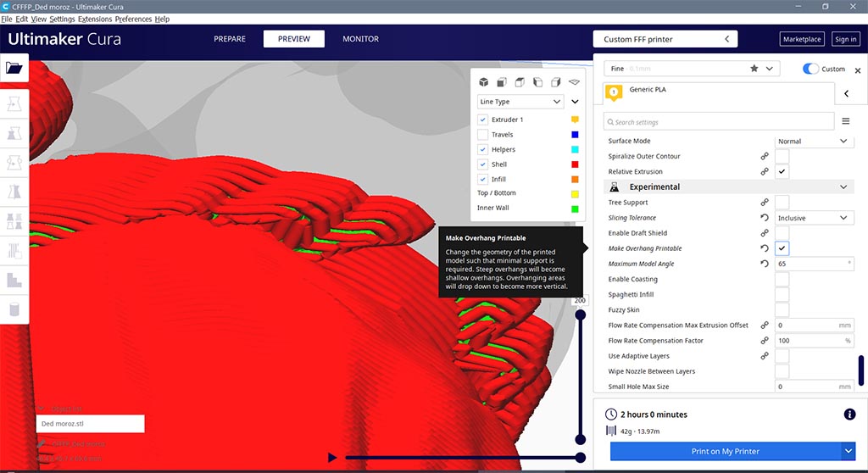
Task: Toggle the Custom settings switch
Action: pos(811,69)
